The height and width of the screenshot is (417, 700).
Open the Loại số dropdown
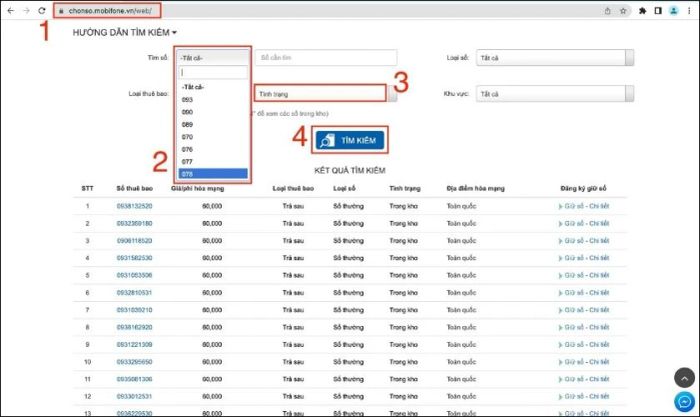(555, 58)
